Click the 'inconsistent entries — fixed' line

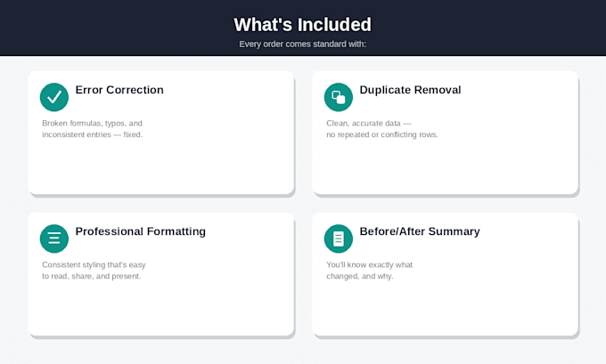(x=93, y=134)
